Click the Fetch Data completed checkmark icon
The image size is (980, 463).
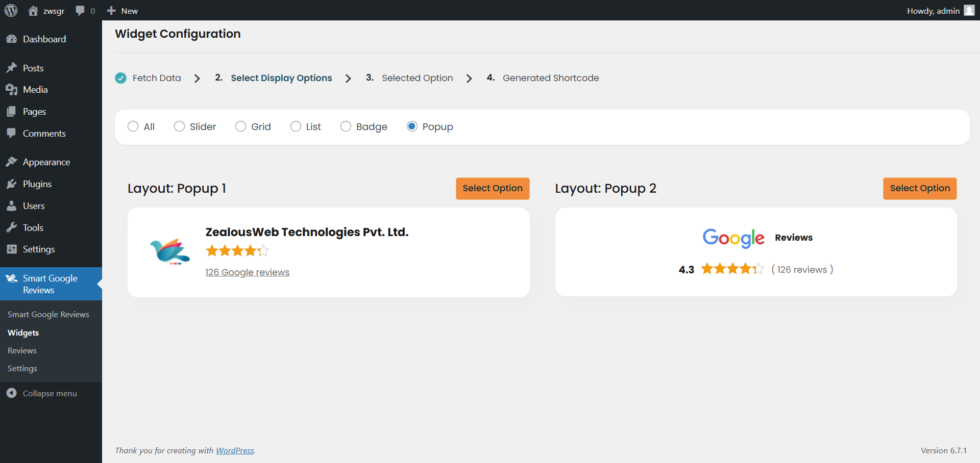point(121,78)
